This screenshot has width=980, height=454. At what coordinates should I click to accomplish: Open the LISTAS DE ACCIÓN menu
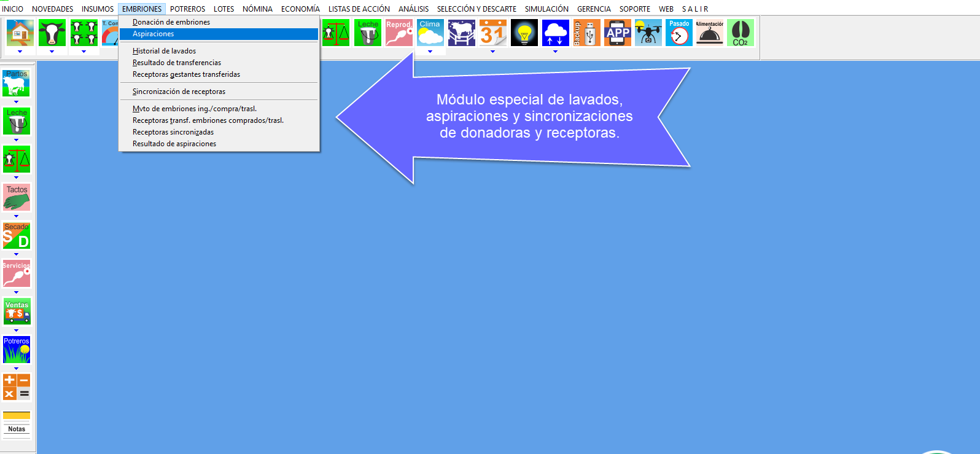359,9
